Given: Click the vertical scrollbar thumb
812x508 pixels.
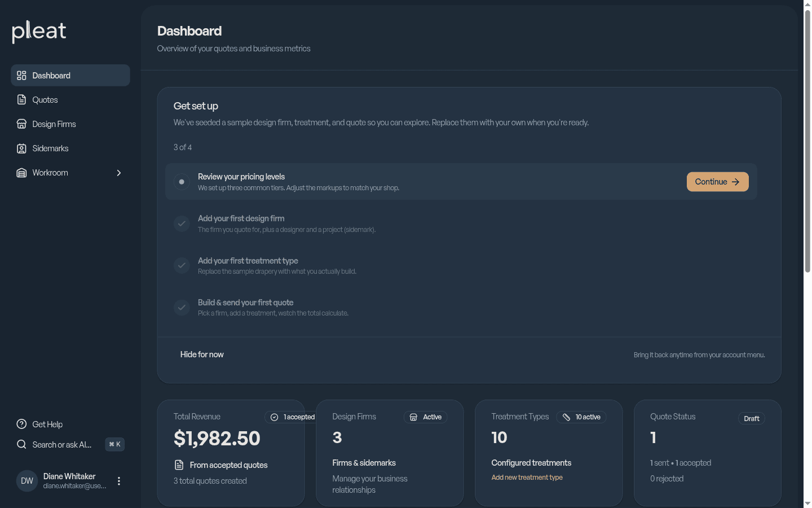Looking at the screenshot, I should coord(807,141).
